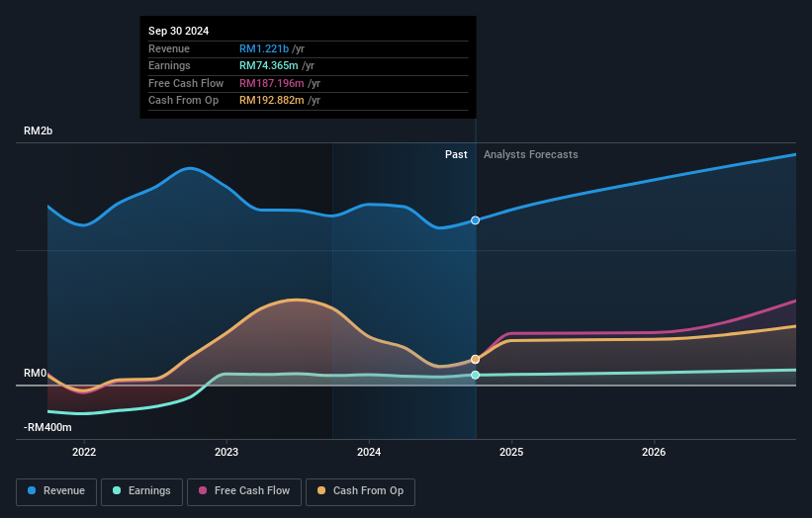Screen dimensions: 812x518
Task: Click the RM0 y-axis label
Action: 36,373
